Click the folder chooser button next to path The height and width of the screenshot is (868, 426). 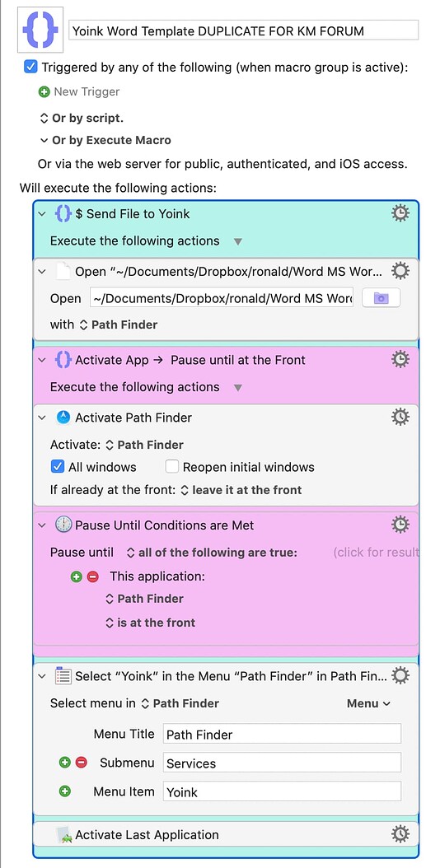[x=381, y=298]
